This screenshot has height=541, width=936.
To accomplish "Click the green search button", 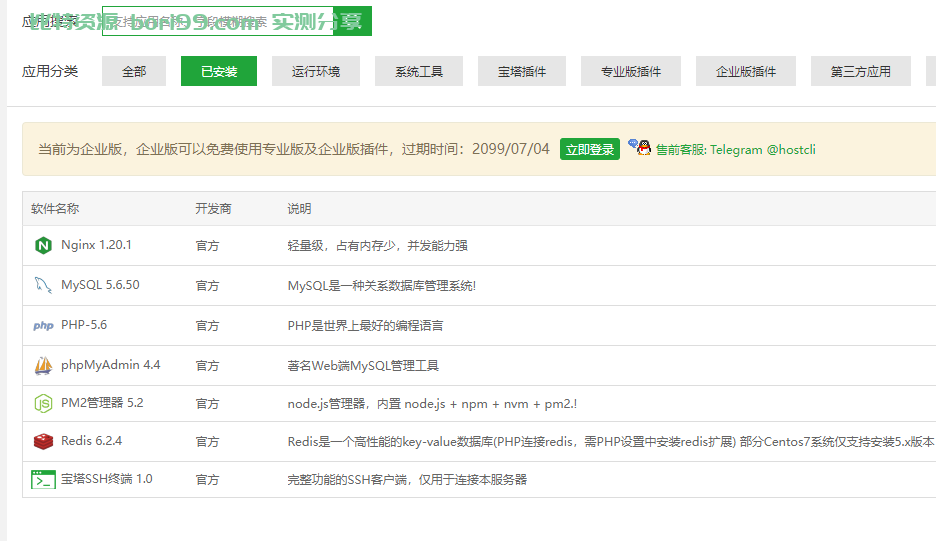I will tap(352, 21).
